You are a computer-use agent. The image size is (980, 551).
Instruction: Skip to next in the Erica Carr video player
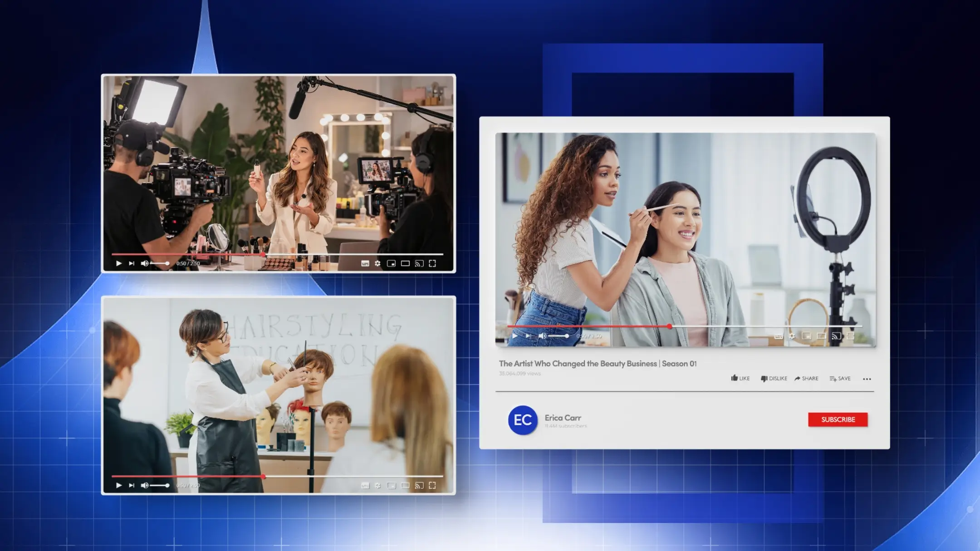tap(528, 336)
